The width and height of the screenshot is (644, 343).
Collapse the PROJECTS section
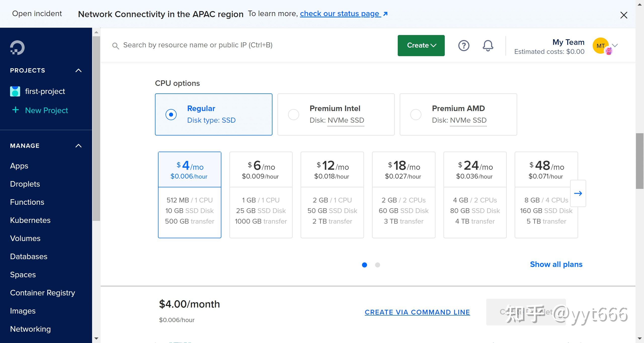point(78,70)
